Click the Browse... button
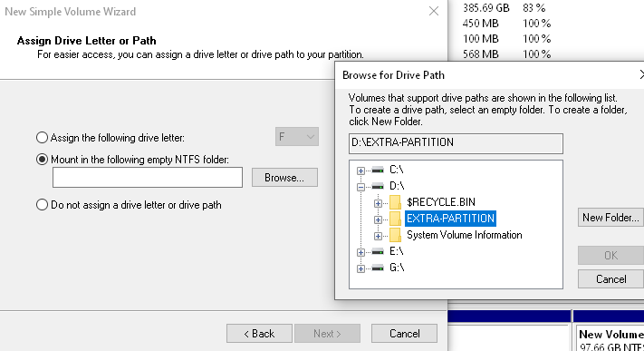Screen dimensions: 644x351 [x=284, y=178]
